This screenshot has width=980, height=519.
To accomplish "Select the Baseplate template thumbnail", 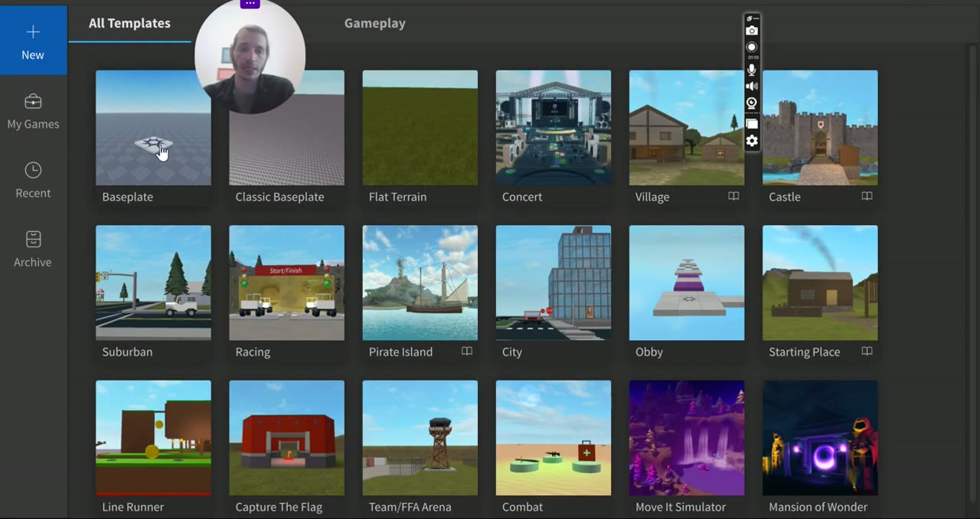I will pos(153,128).
